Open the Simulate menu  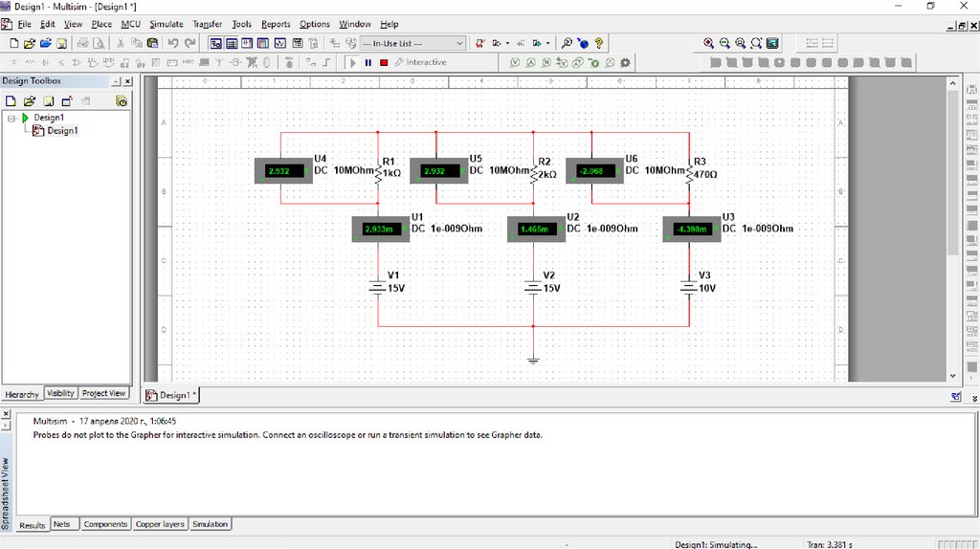(166, 24)
